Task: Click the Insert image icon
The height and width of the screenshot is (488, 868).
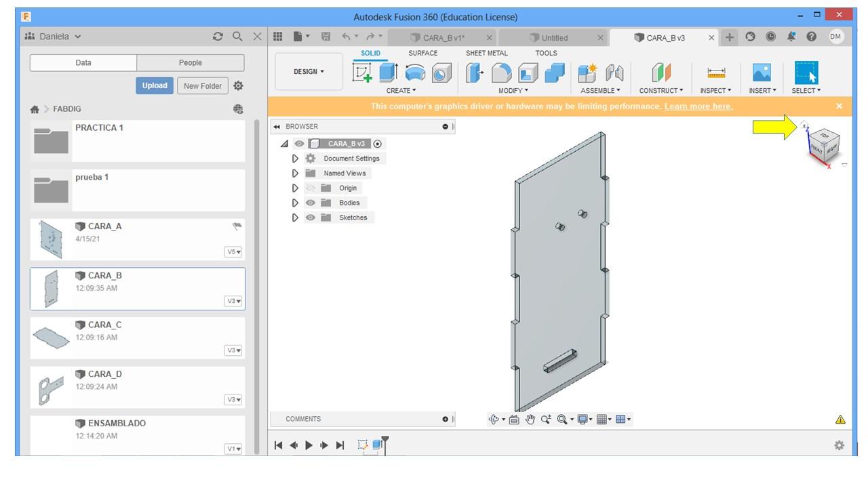Action: pos(763,72)
